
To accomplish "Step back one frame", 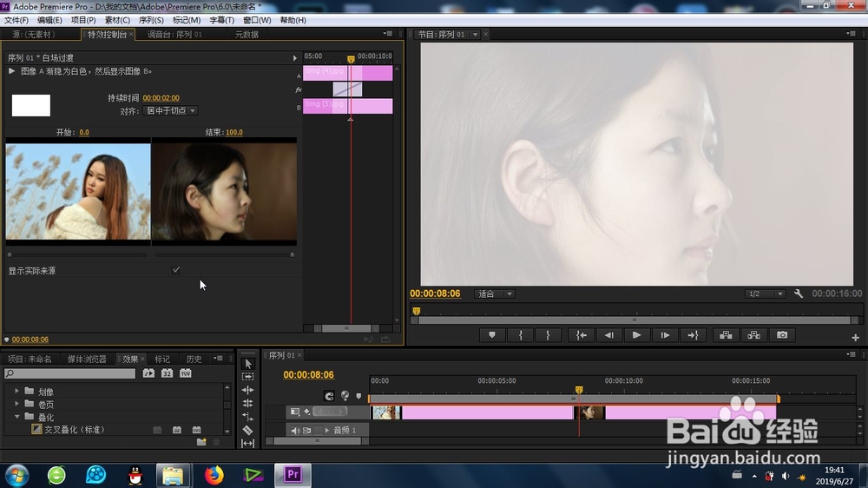I will (x=609, y=335).
